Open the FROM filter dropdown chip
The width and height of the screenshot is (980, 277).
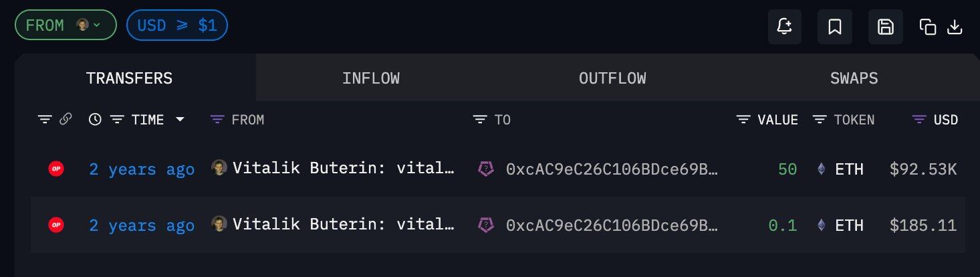coord(66,25)
